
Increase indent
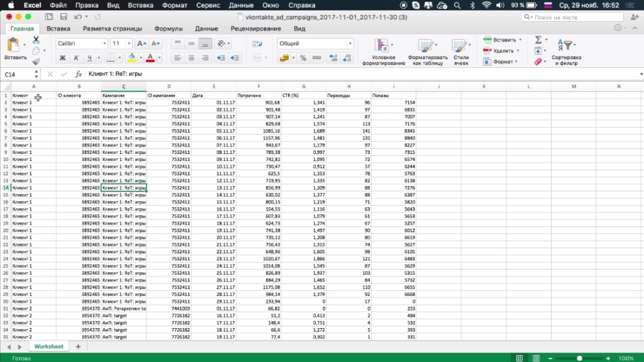point(235,58)
